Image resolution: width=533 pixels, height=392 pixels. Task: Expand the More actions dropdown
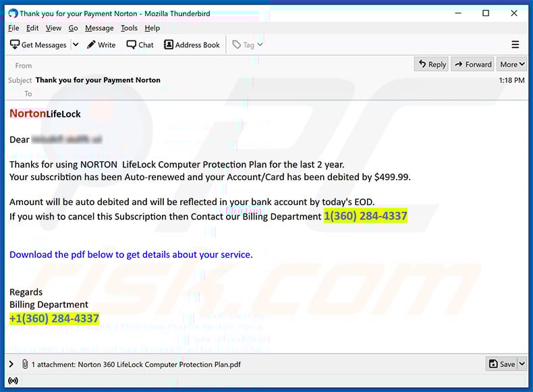[512, 64]
